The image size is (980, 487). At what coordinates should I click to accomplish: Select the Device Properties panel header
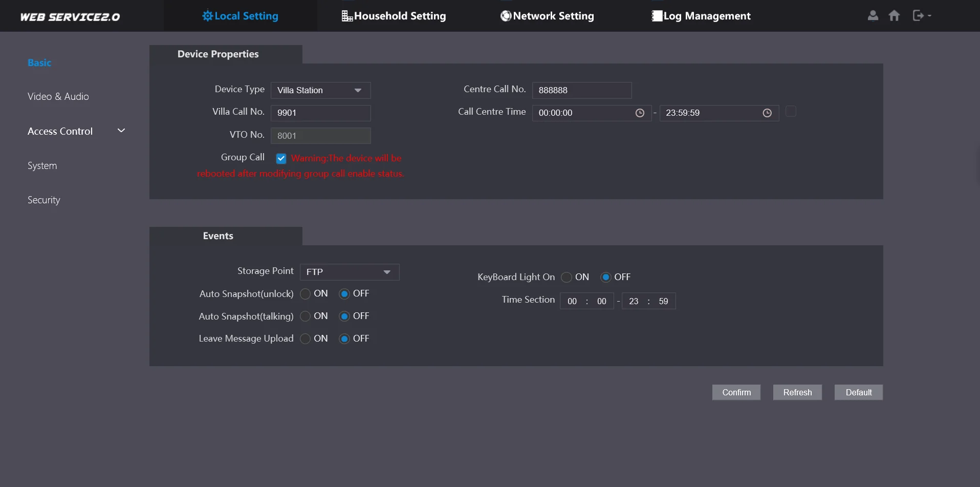click(226, 54)
